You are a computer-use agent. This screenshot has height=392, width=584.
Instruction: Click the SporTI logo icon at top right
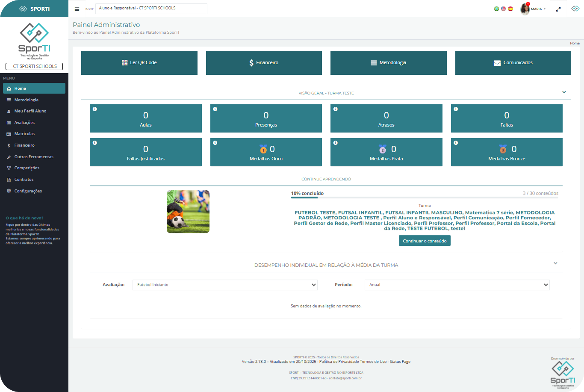point(575,9)
